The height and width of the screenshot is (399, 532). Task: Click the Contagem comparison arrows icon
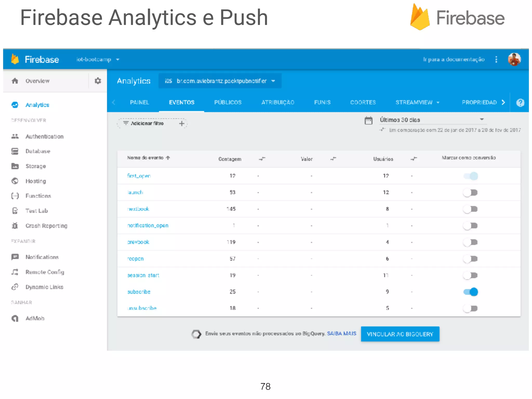click(x=262, y=158)
